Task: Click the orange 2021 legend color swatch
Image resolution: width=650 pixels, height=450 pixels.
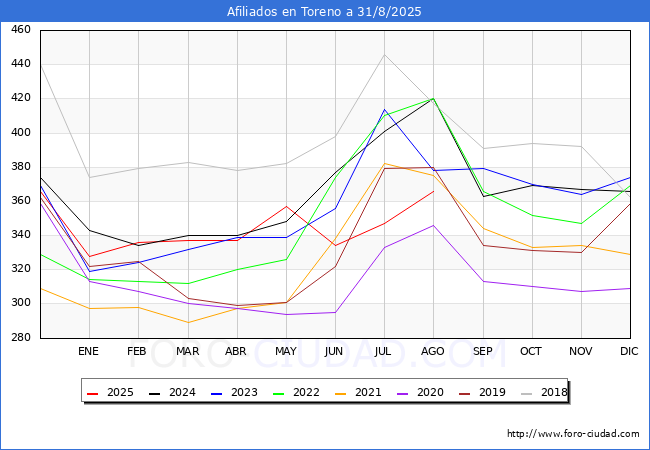Action: tap(341, 393)
